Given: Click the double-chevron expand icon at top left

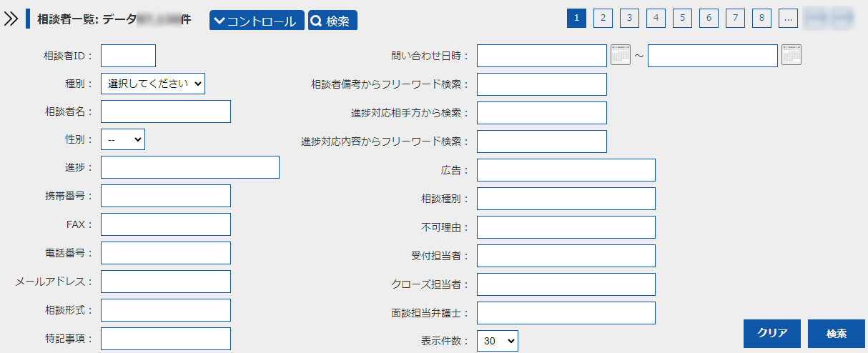Looking at the screenshot, I should click(x=11, y=20).
